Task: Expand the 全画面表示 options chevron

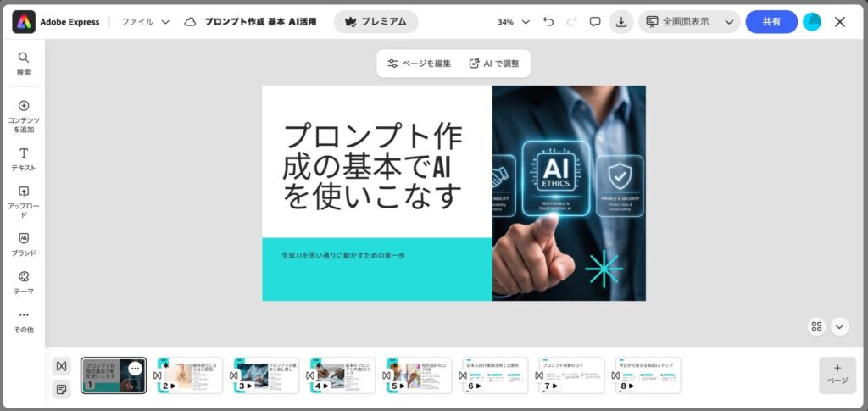Action: click(x=729, y=22)
